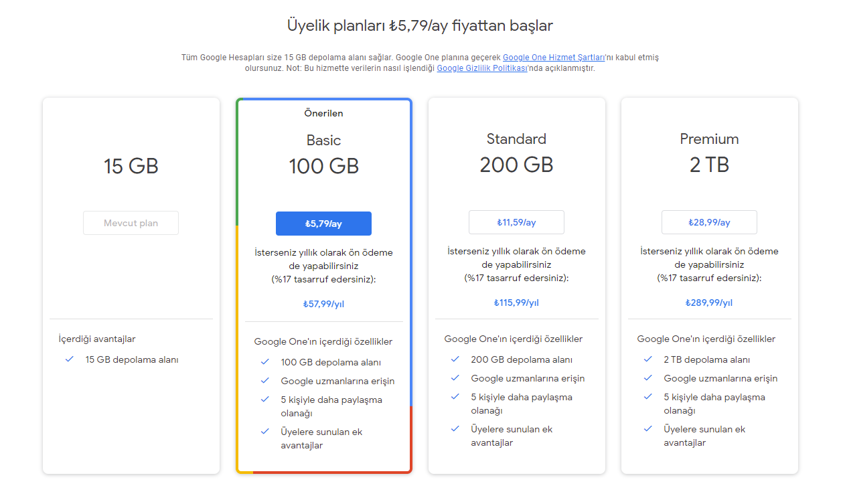
Task: Click the Önerilen label on Basic card
Action: [323, 113]
